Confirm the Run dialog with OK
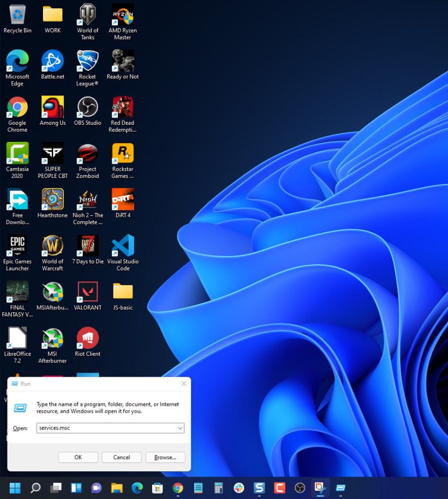Viewport: 448px width, 499px height. pos(78,457)
